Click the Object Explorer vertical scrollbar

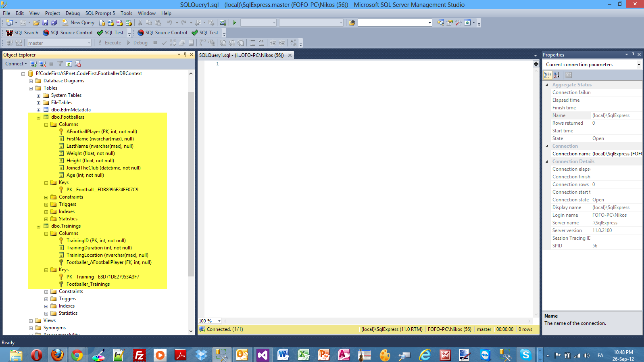click(x=191, y=184)
